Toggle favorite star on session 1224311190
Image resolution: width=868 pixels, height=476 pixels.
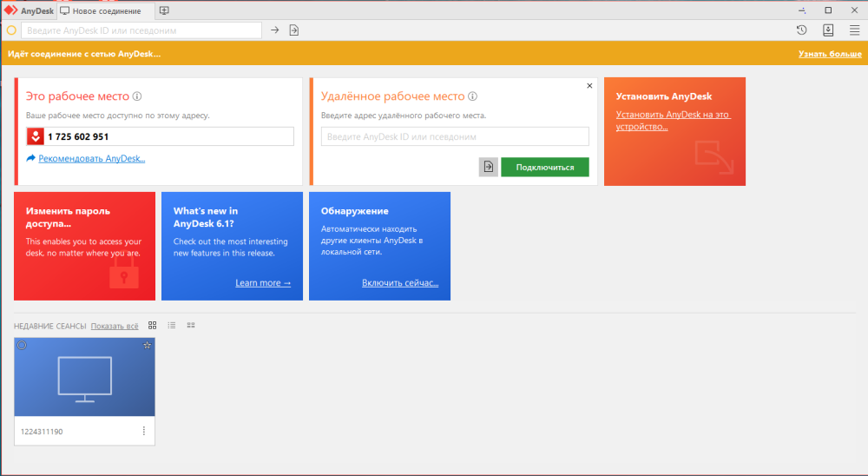coord(148,345)
